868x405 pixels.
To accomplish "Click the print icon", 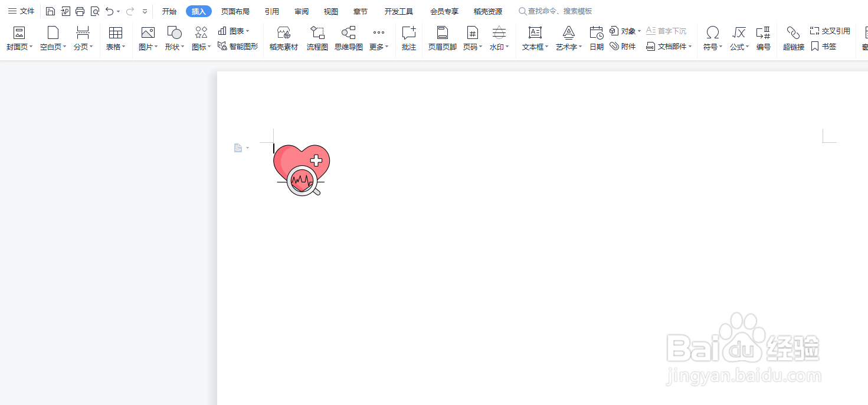I will [x=80, y=11].
